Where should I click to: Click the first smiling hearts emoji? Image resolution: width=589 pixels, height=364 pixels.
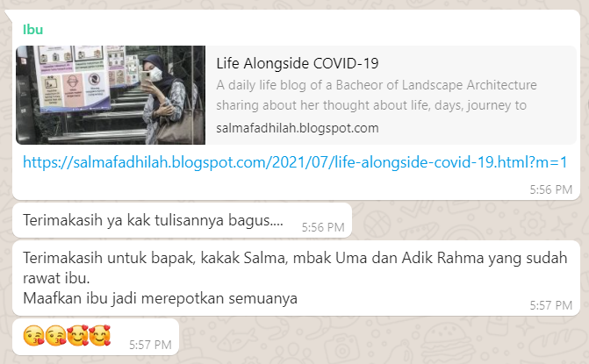coord(78,335)
